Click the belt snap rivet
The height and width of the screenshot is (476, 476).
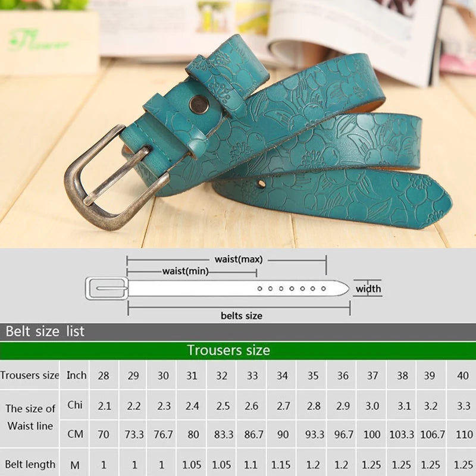[199, 105]
